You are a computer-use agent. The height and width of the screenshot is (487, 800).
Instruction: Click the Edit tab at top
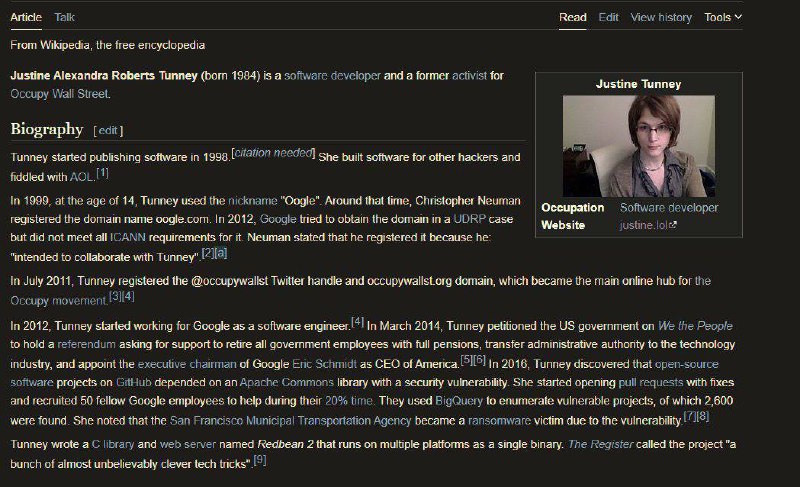coord(608,17)
